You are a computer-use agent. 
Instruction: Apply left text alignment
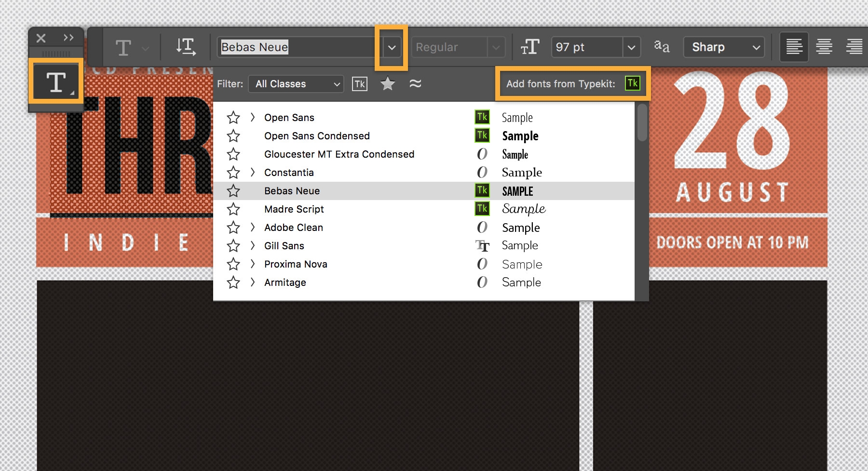[794, 47]
